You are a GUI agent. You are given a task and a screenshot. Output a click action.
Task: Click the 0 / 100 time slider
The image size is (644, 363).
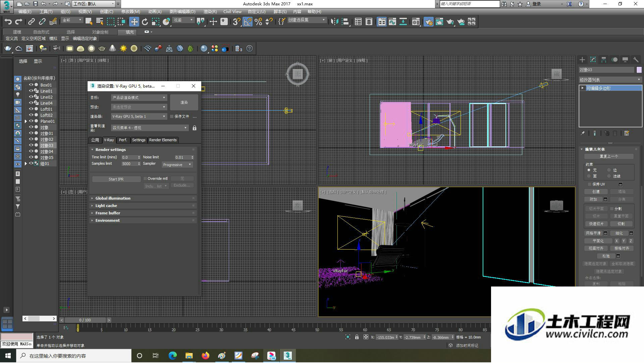click(85, 320)
